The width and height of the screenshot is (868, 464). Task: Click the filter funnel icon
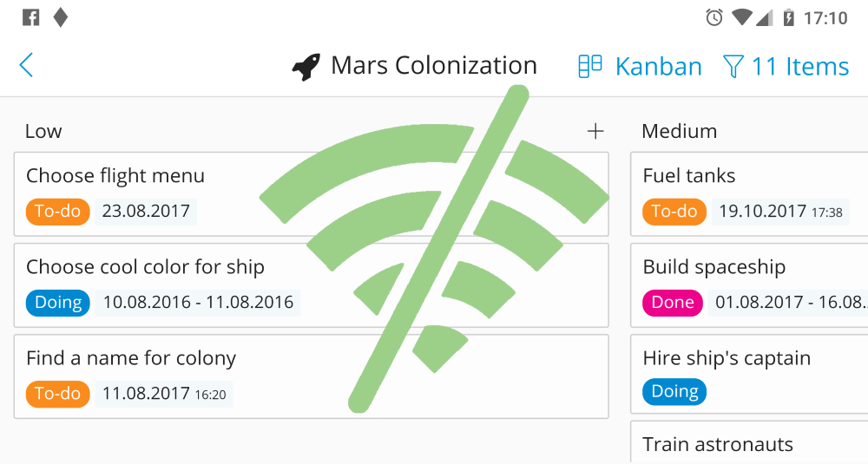click(733, 67)
